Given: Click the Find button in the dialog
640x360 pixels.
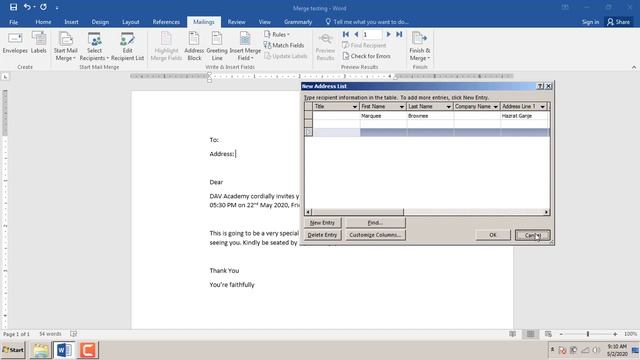Looking at the screenshot, I should (375, 223).
